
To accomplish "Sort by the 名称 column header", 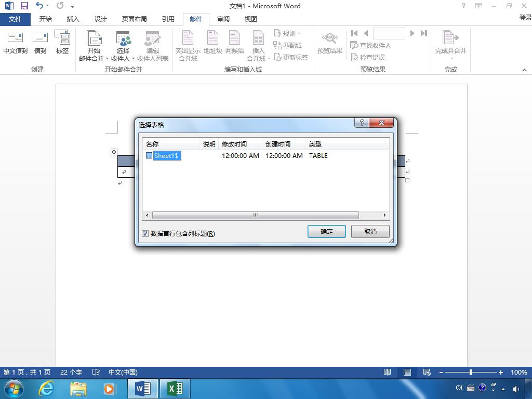I will pyautogui.click(x=171, y=144).
